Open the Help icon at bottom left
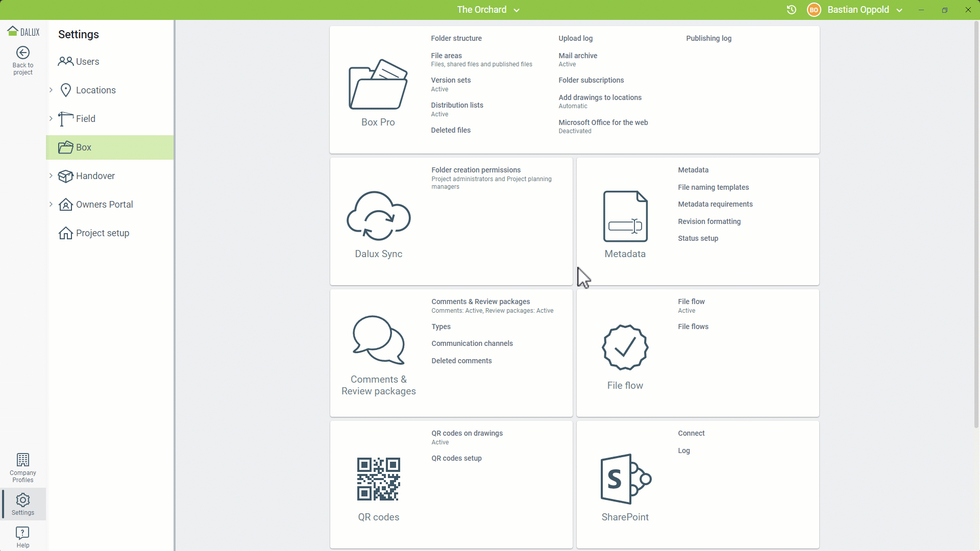Screen dimensions: 980x551 22,537
